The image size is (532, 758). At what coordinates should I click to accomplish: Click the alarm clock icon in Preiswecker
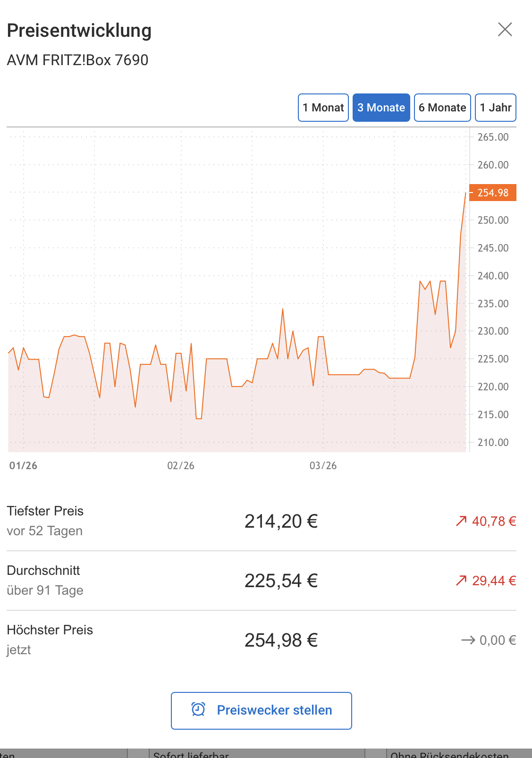(x=198, y=709)
